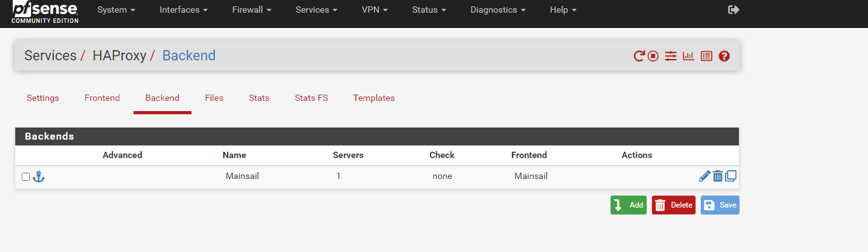Viewport: 868px width, 252px height.
Task: Switch to the Files tab
Action: point(214,98)
